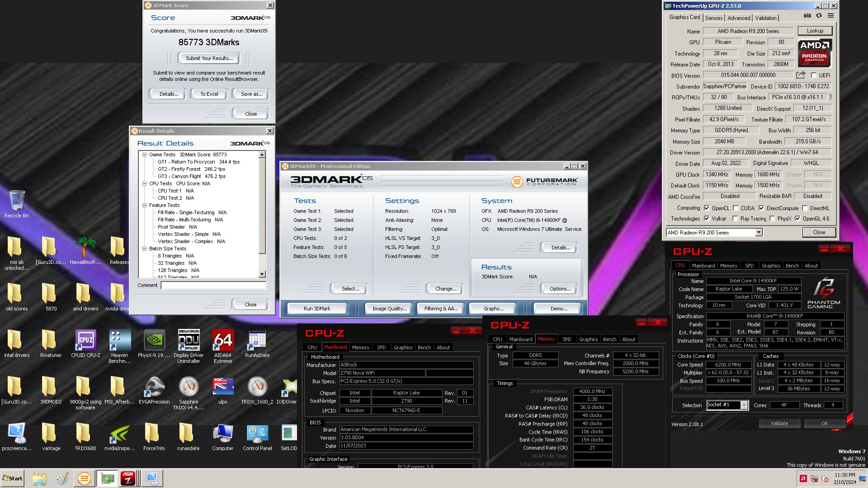Switch to GPU-Z taskbar button
This screenshot has width=868, height=488.
pyautogui.click(x=107, y=478)
